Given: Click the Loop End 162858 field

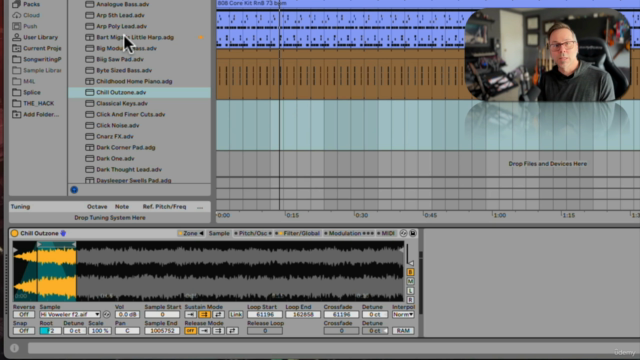Looking at the screenshot, I should pyautogui.click(x=302, y=315).
